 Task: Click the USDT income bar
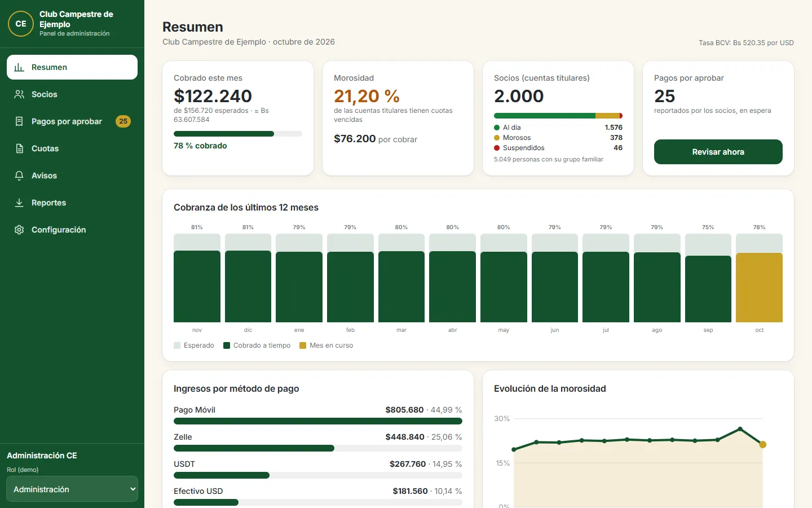[x=318, y=475]
